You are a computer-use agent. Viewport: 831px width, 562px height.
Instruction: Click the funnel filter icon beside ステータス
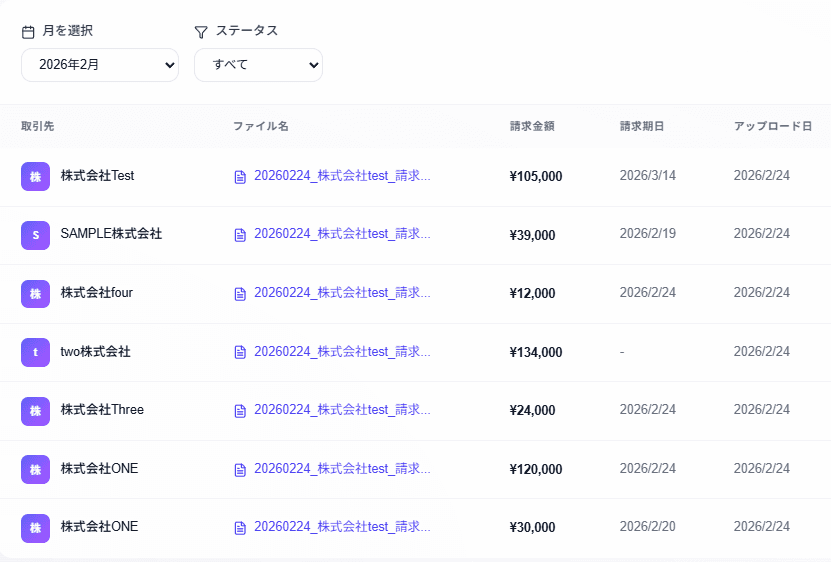point(201,32)
